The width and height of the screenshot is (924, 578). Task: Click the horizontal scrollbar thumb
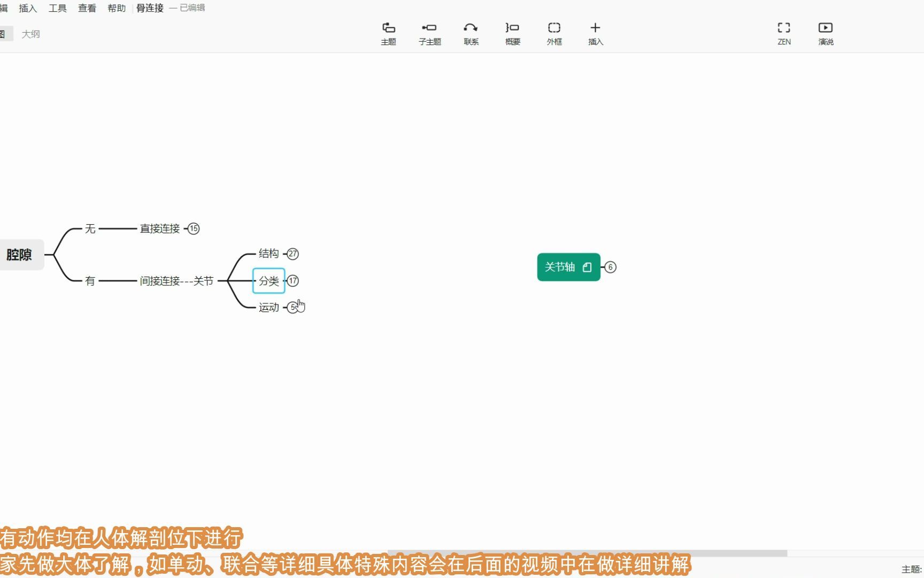(587, 553)
